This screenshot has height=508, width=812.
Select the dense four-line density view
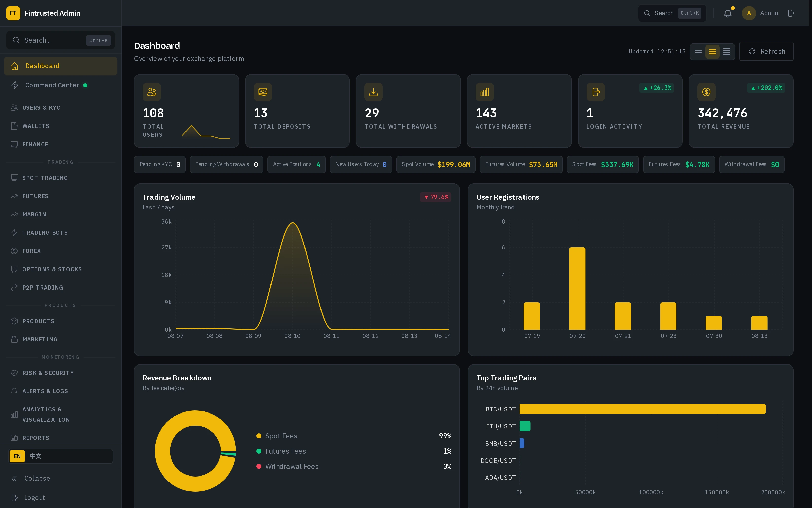pyautogui.click(x=726, y=52)
